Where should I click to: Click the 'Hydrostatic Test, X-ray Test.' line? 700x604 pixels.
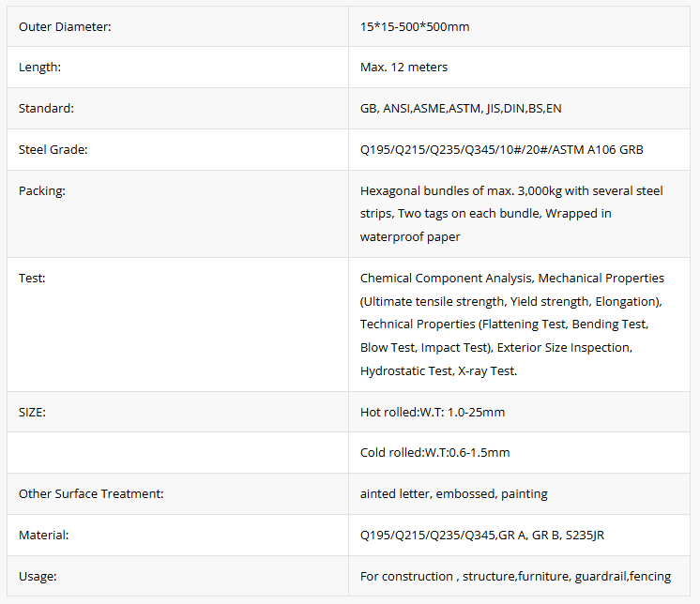pos(438,371)
